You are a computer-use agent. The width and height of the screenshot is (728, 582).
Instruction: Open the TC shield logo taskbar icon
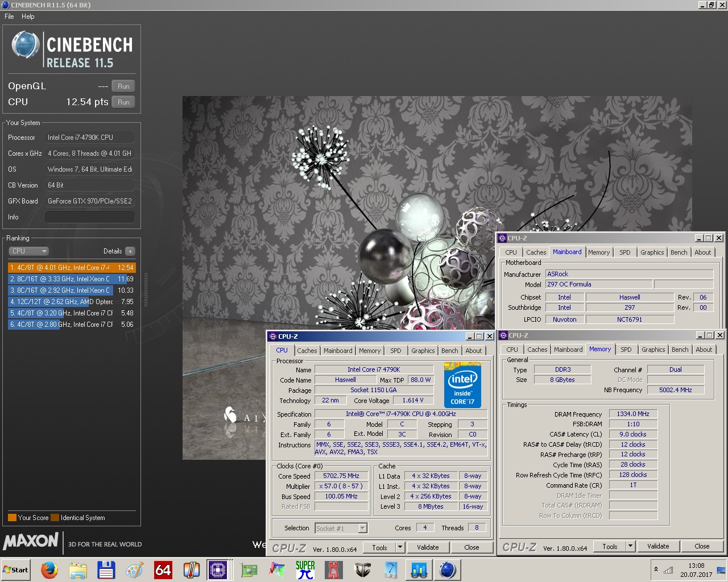pyautogui.click(x=362, y=570)
